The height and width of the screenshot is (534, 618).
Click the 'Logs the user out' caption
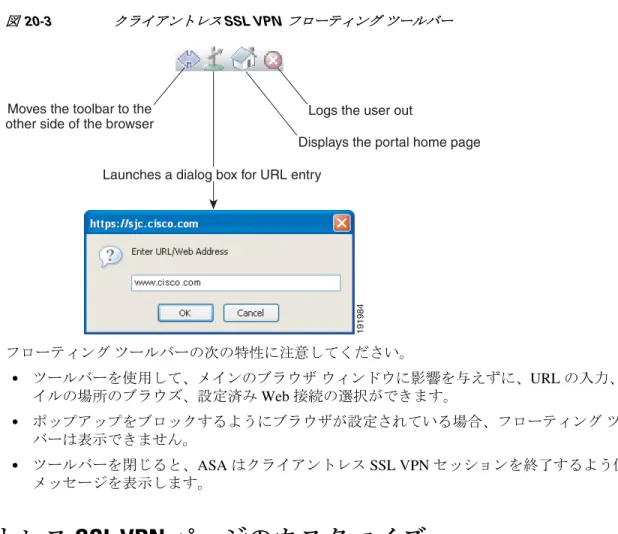(x=360, y=110)
